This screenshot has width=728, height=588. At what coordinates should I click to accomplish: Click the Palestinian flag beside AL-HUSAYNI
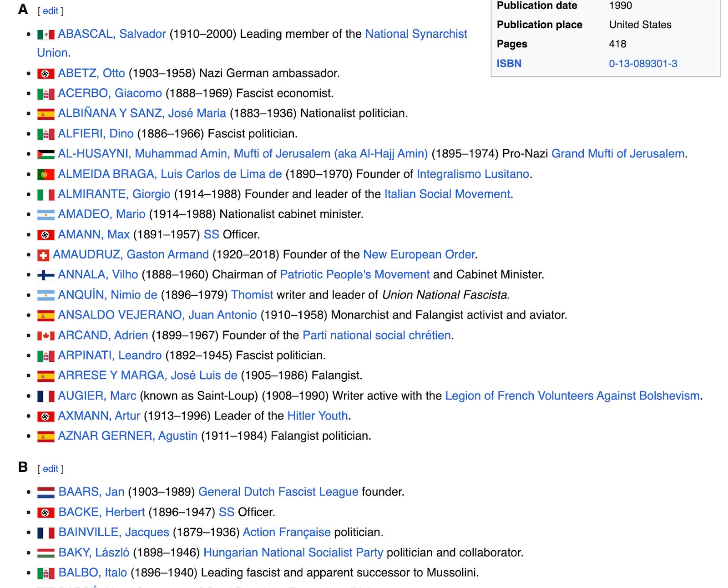coord(45,154)
